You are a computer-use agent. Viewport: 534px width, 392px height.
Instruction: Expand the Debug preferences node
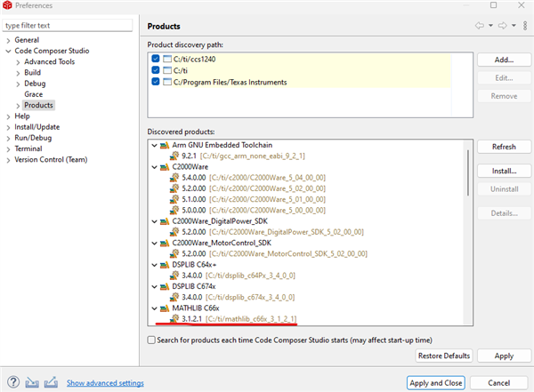18,84
